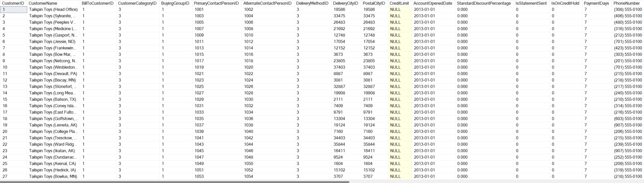Click the CustomerID cell for row 20
This screenshot has height=183, width=644.
[14, 131]
